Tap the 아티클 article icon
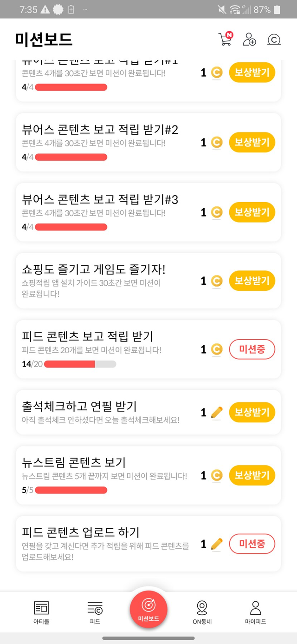 click(41, 608)
